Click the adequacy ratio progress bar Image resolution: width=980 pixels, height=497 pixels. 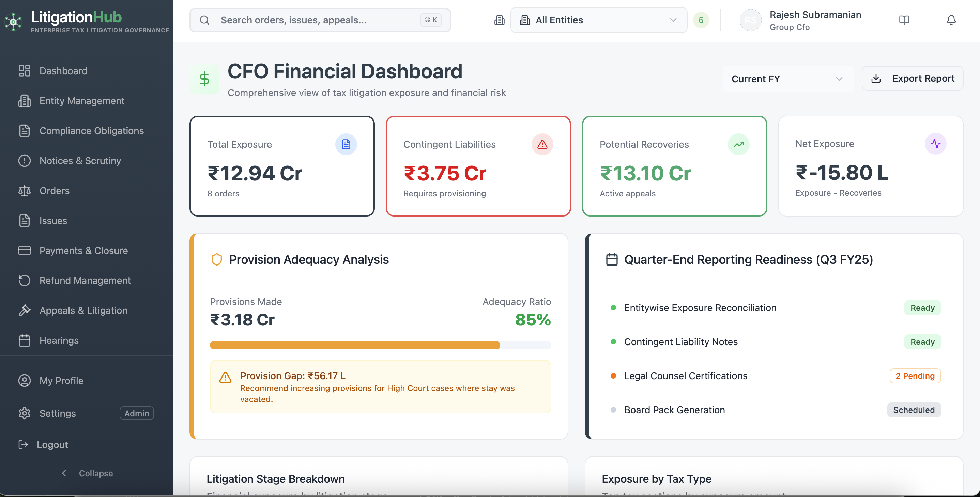click(x=380, y=345)
